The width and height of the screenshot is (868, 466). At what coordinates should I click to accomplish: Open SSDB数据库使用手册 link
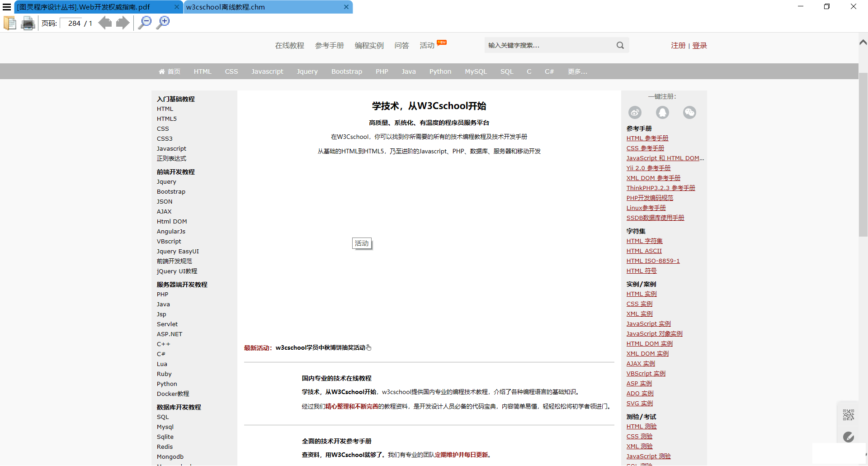(655, 218)
